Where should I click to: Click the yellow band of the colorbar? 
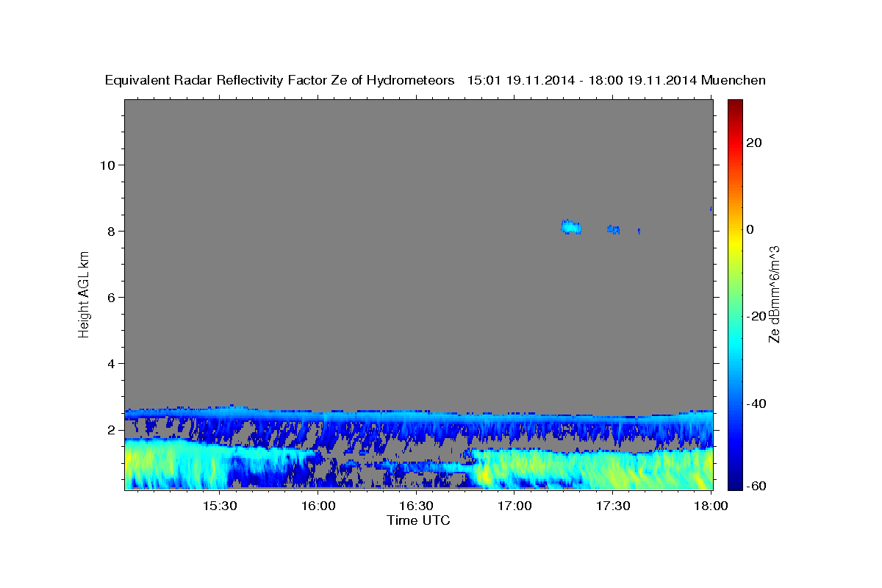point(735,243)
